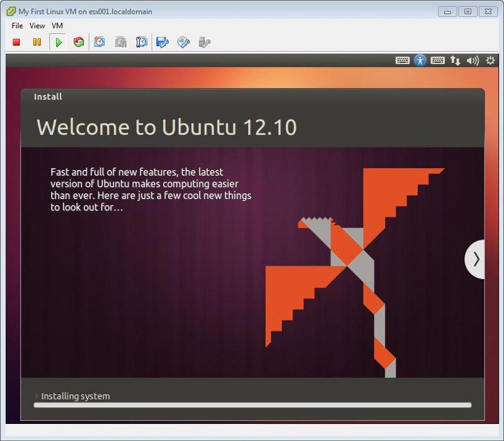Revert to snapshot icon in the toolbar
Image resolution: width=504 pixels, height=441 pixels.
[120, 42]
